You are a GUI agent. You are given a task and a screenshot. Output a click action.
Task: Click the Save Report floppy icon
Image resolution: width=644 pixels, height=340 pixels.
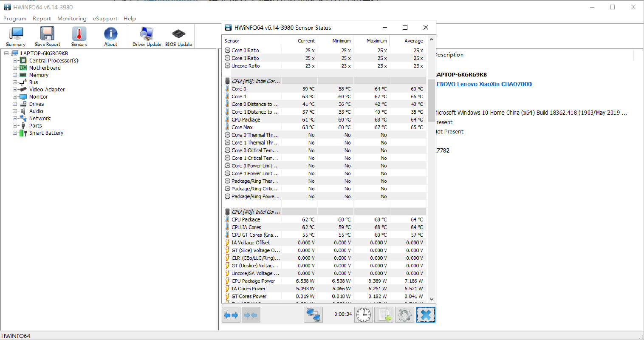click(47, 36)
